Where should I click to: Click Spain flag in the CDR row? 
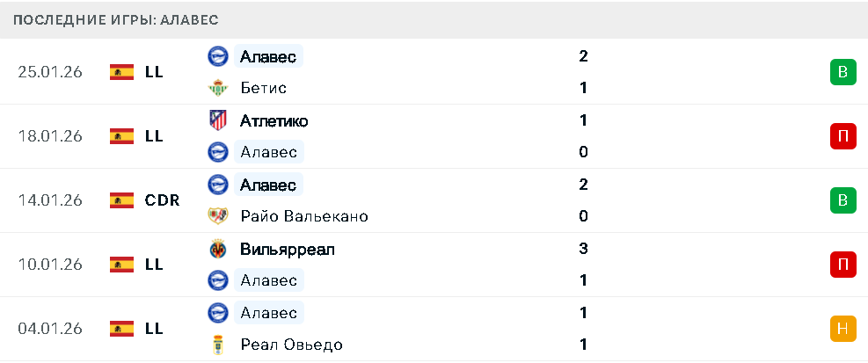pos(121,200)
